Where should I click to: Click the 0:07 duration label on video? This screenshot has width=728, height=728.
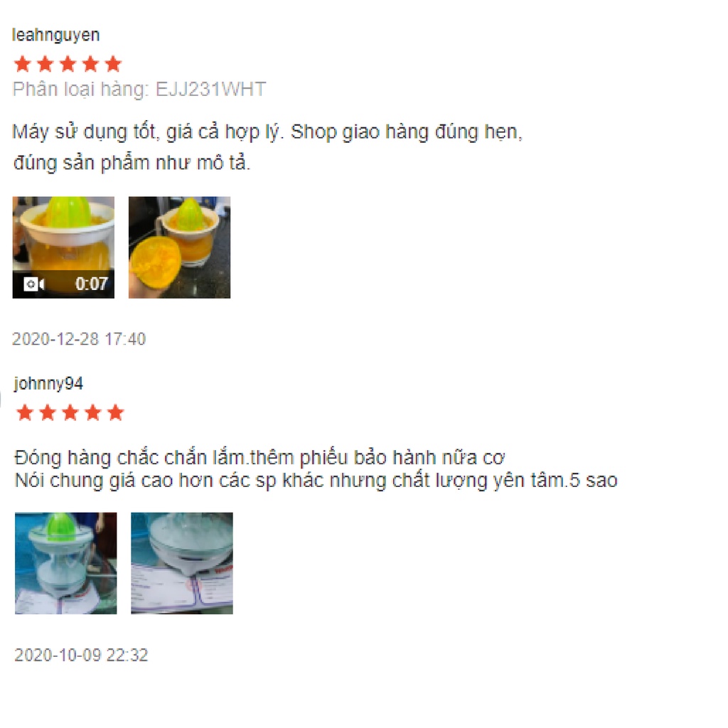click(x=92, y=284)
